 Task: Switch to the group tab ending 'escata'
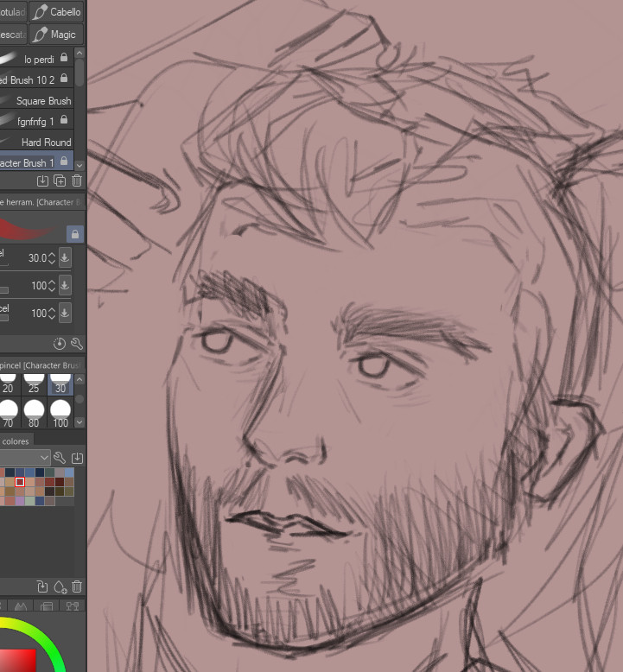coord(13,35)
